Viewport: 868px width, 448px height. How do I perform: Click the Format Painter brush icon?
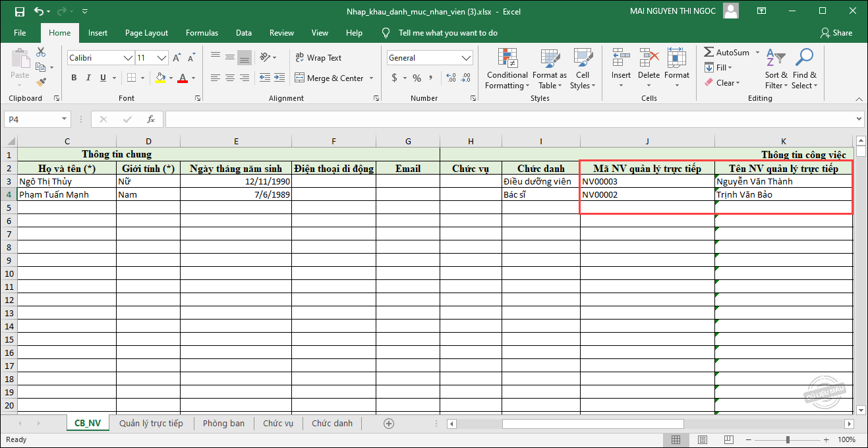click(x=41, y=82)
